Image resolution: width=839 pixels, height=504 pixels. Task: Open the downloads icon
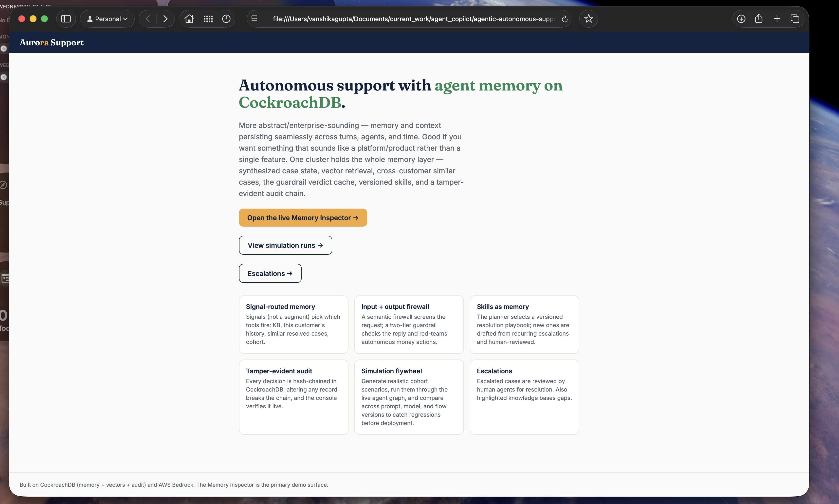[x=741, y=19]
